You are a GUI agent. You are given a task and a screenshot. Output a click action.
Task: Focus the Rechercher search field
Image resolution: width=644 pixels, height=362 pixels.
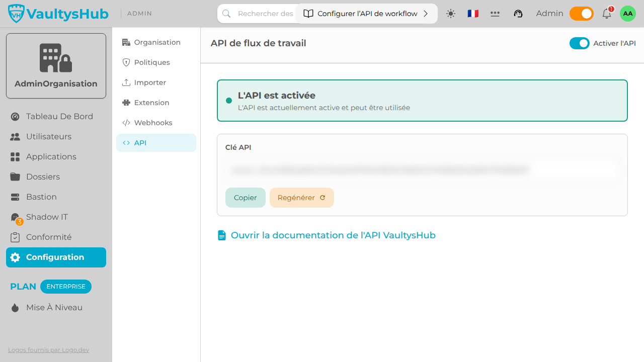[265, 14]
